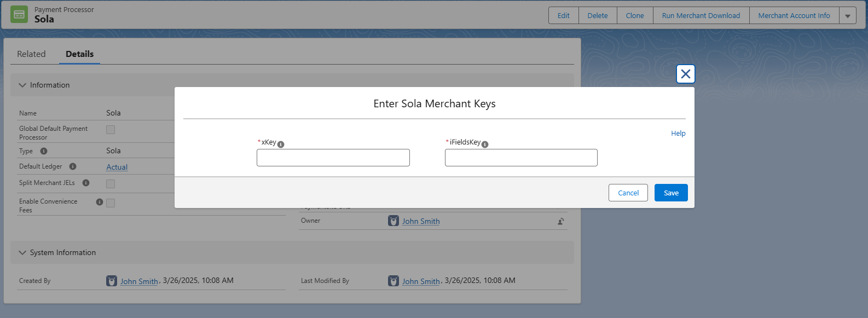The width and height of the screenshot is (868, 318).
Task: Open Merchant Account Info
Action: (794, 16)
